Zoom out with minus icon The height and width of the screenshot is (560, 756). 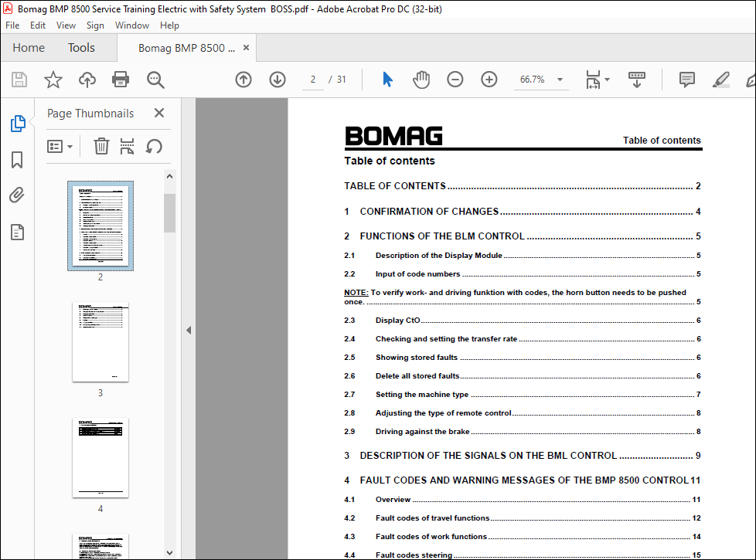455,80
